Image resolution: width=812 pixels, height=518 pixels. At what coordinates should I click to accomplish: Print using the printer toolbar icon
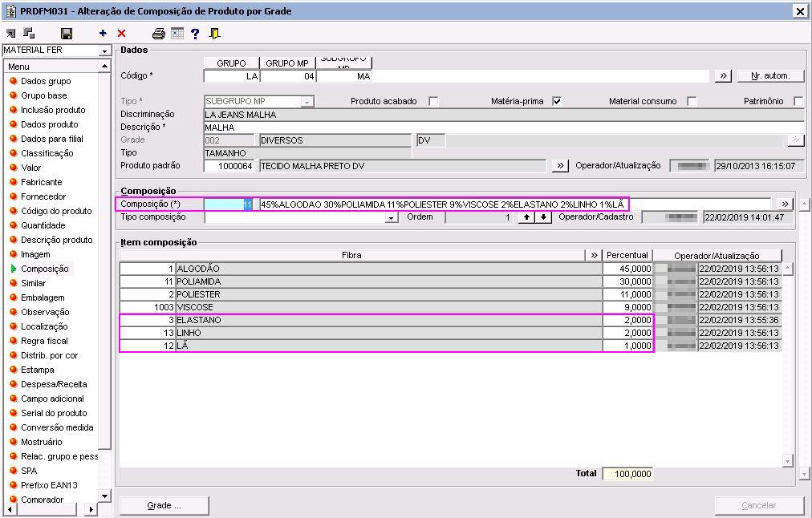158,34
